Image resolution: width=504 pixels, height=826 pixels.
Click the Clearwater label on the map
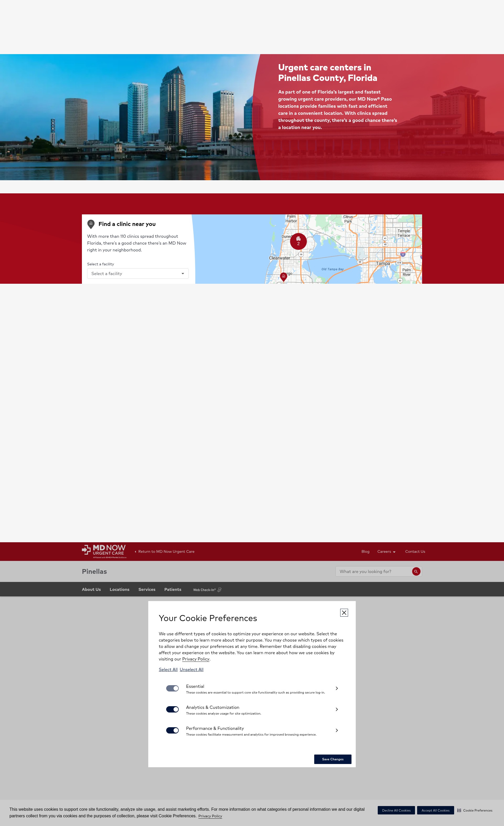click(x=280, y=258)
